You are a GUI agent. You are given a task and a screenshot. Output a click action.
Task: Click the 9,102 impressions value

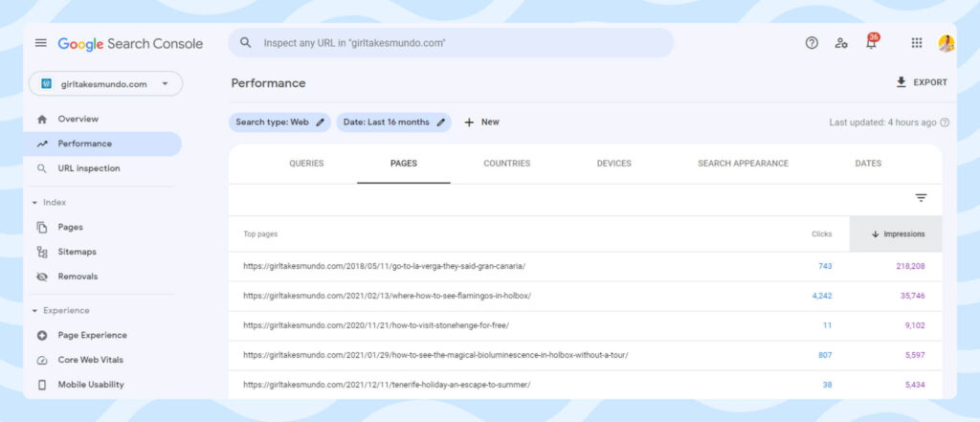click(x=914, y=325)
